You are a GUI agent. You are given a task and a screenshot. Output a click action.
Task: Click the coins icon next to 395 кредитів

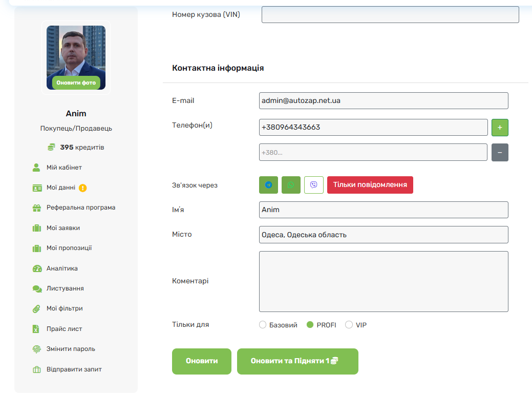(x=51, y=148)
